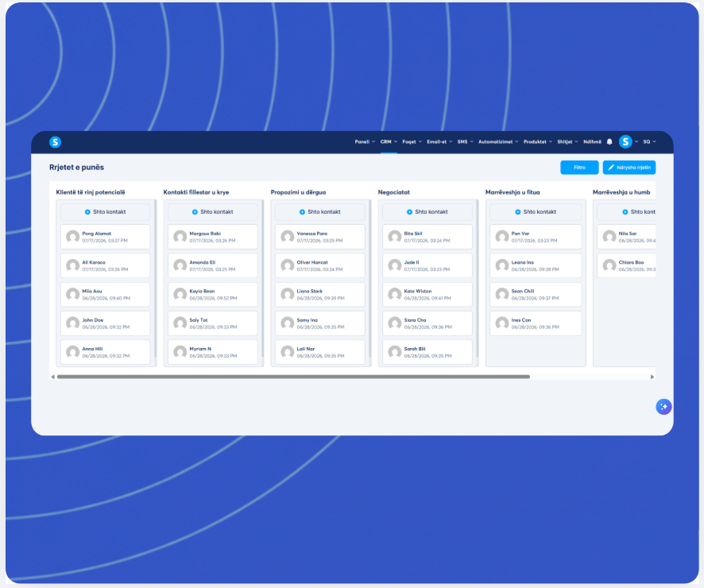
Task: Click the pencil icon on Ndrysho rrjetin
Action: tap(611, 168)
